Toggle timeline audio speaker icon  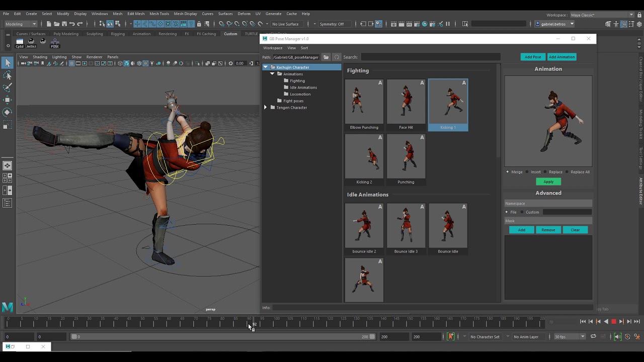click(618, 336)
